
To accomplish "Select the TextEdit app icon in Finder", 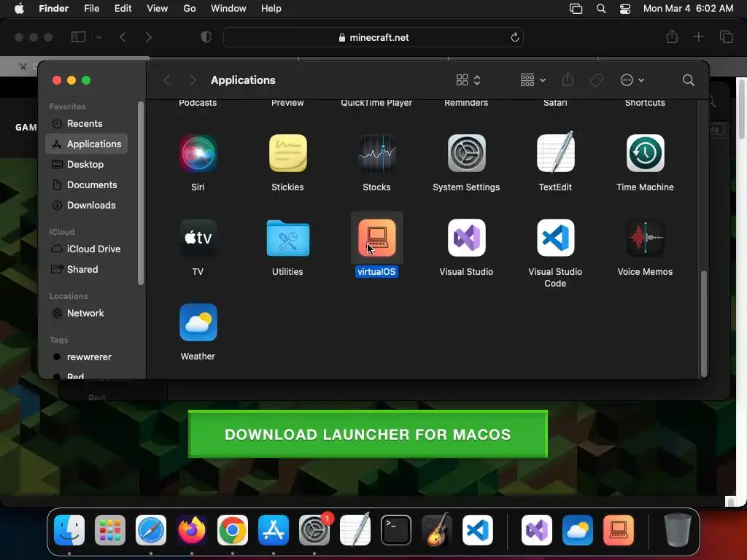I will (555, 152).
